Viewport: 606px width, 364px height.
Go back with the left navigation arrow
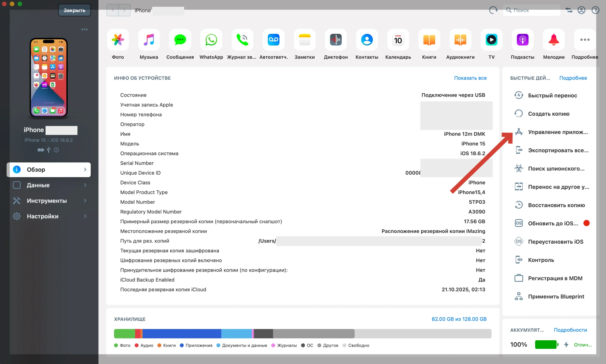click(x=113, y=10)
